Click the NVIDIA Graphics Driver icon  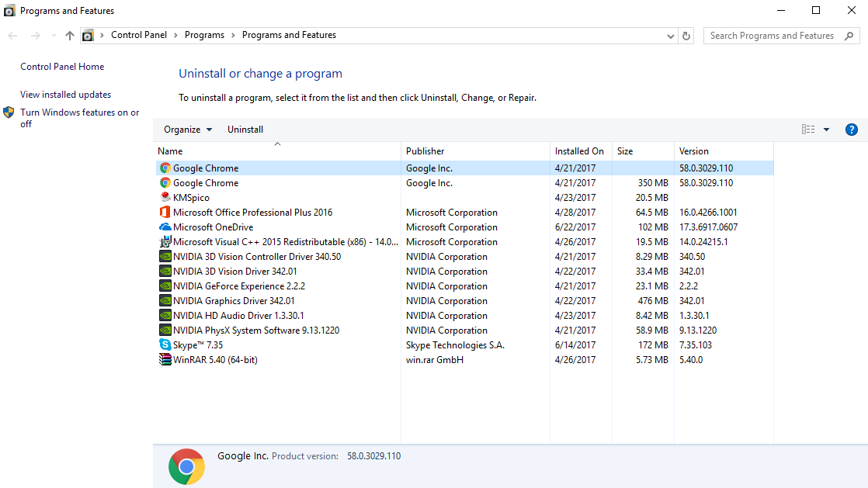click(165, 300)
